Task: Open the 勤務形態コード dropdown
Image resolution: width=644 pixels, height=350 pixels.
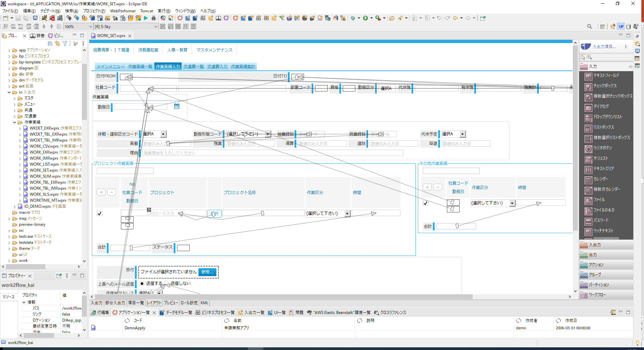Action: (x=268, y=134)
